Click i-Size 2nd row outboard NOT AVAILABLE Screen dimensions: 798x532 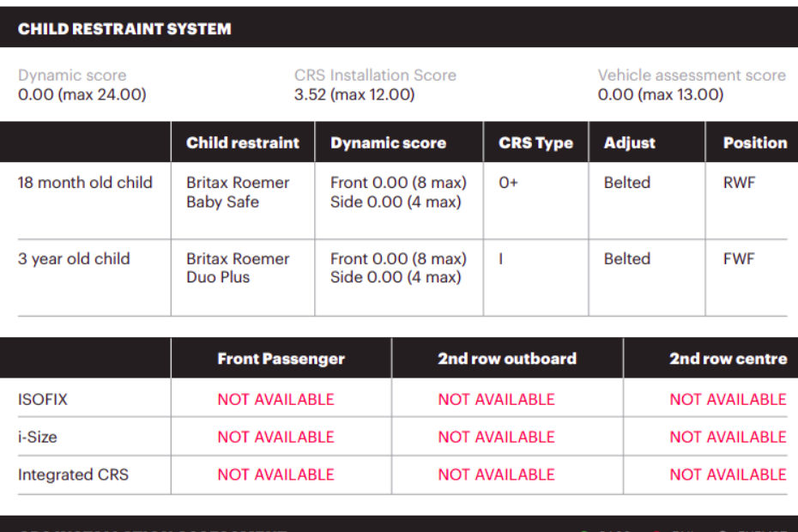point(496,437)
